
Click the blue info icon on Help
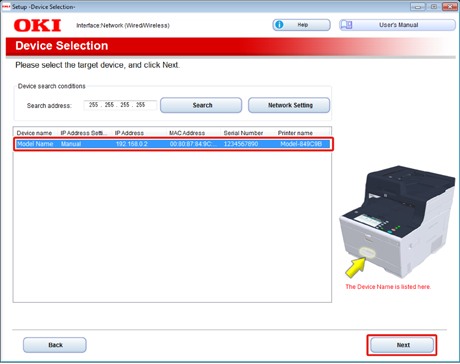279,25
